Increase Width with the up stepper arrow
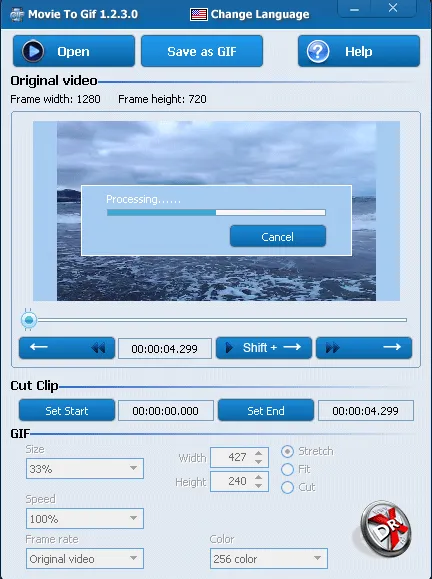Image resolution: width=432 pixels, height=579 pixels. pyautogui.click(x=259, y=453)
